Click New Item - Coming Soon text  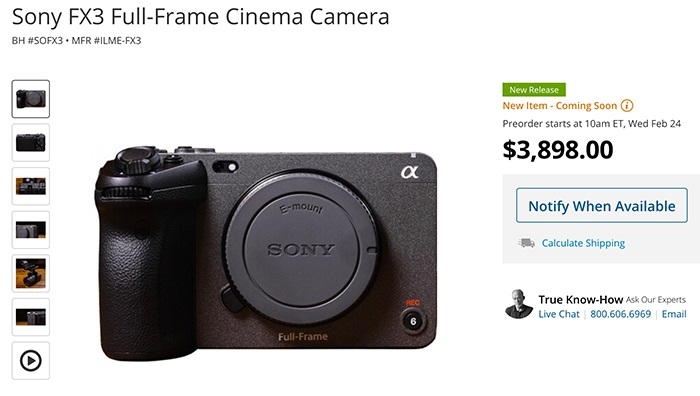[x=559, y=106]
